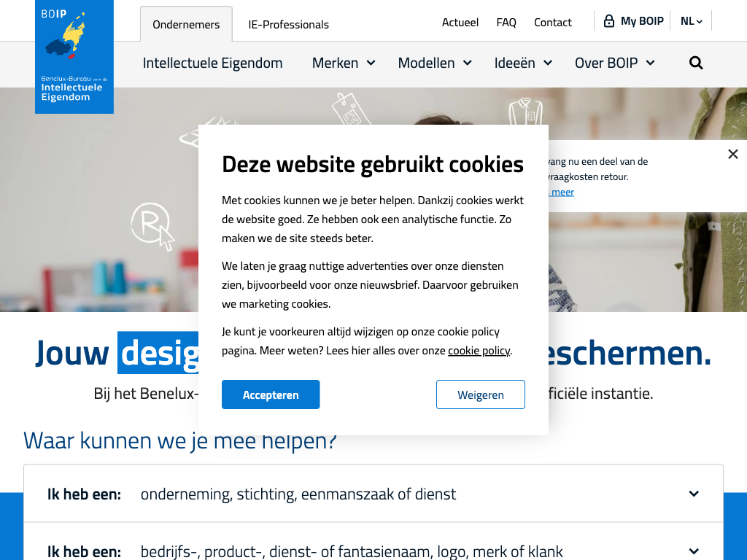Click the My BOIP lock icon
The height and width of the screenshot is (560, 747).
(609, 21)
